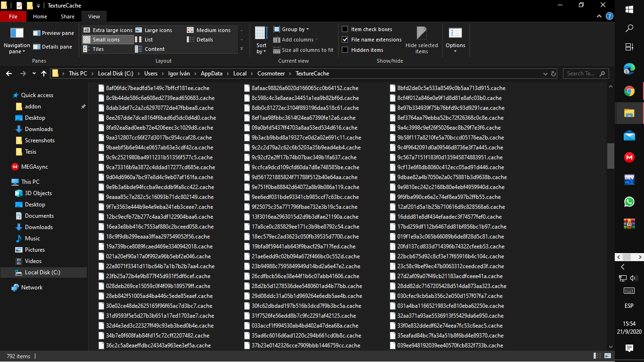The width and height of the screenshot is (644, 362).
Task: Click the vertical scrollbar in file list
Action: tap(611, 156)
